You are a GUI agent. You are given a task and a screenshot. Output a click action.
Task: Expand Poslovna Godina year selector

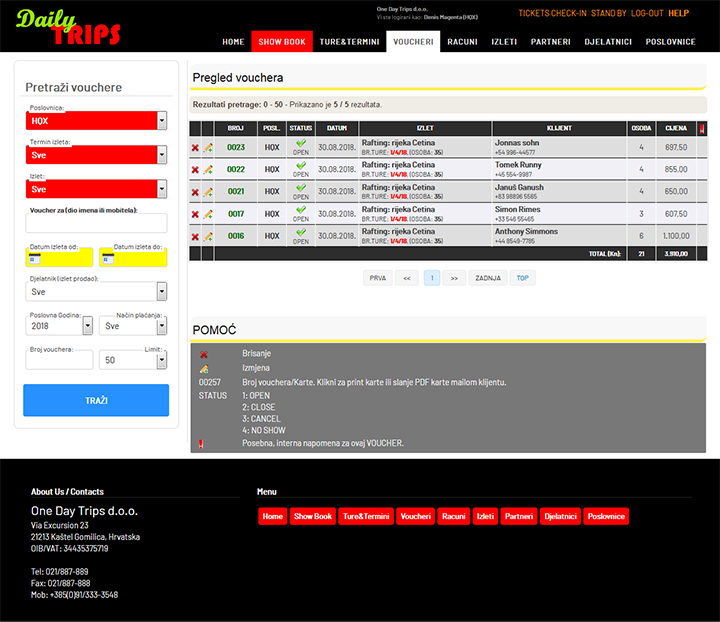click(x=87, y=326)
